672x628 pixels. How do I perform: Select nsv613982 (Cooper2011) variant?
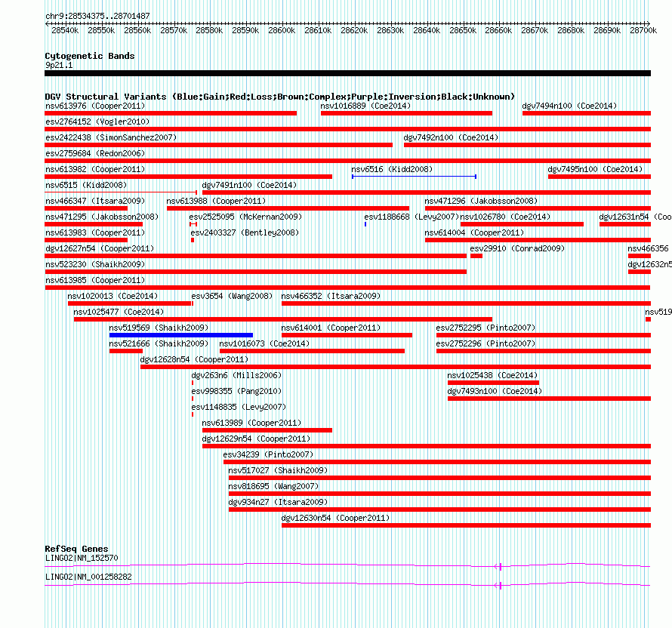pyautogui.click(x=189, y=177)
